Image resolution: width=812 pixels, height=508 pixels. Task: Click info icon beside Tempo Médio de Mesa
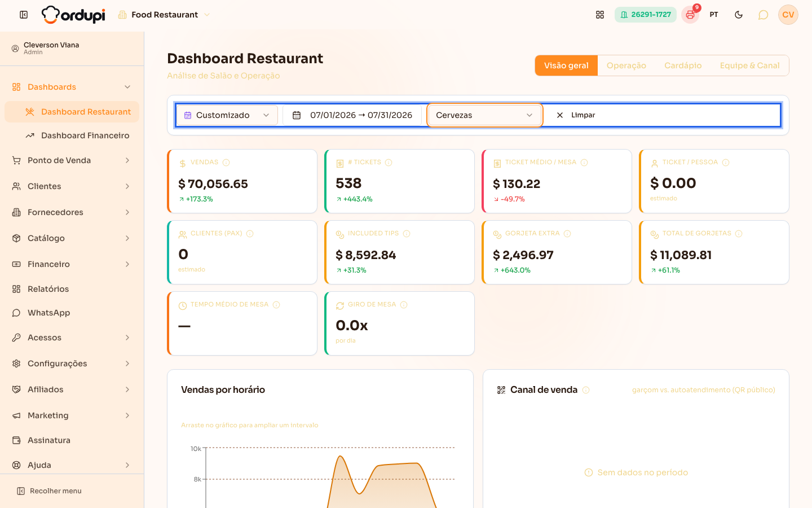[x=276, y=305]
